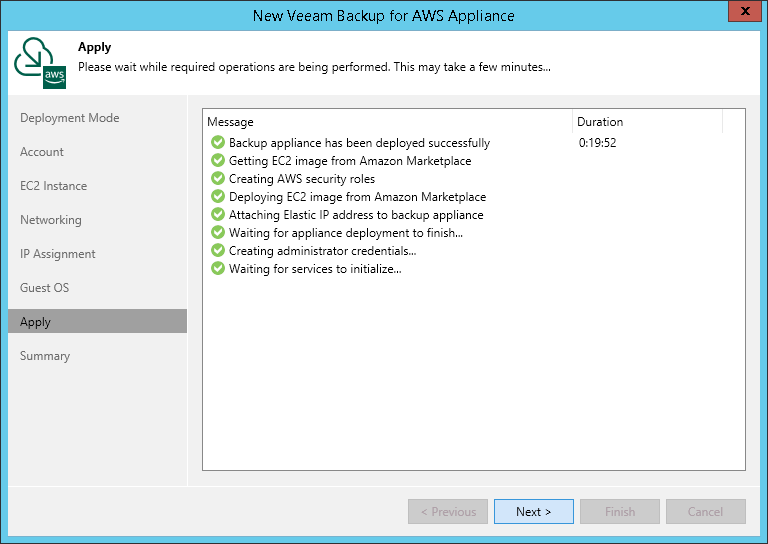Click green check icon beside 'Attaching Elastic IP address'

[x=217, y=214]
